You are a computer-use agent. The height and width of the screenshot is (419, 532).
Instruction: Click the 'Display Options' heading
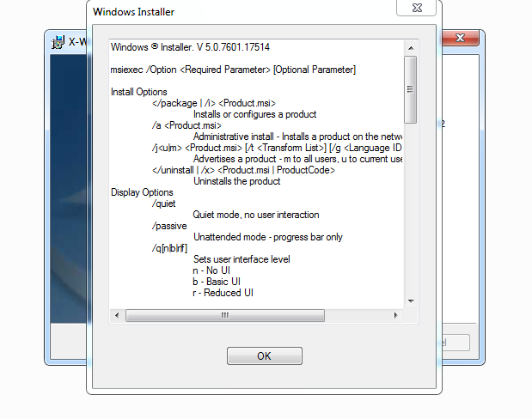pos(142,192)
